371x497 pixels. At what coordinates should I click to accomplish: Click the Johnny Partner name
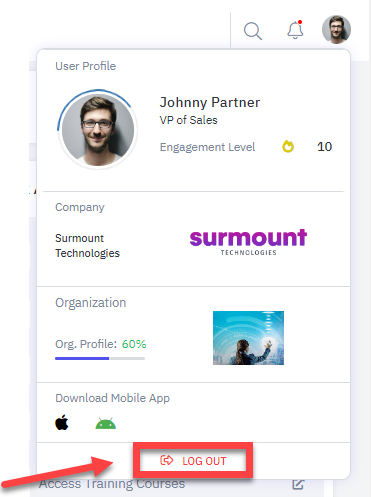210,102
